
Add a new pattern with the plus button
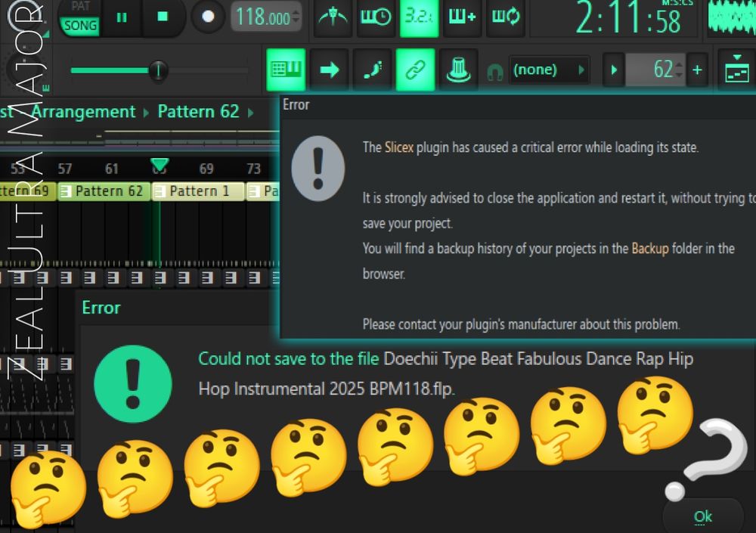click(697, 70)
